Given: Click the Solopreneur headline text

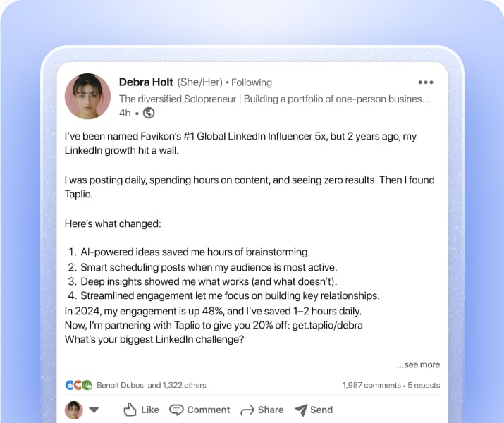Looking at the screenshot, I should [273, 99].
